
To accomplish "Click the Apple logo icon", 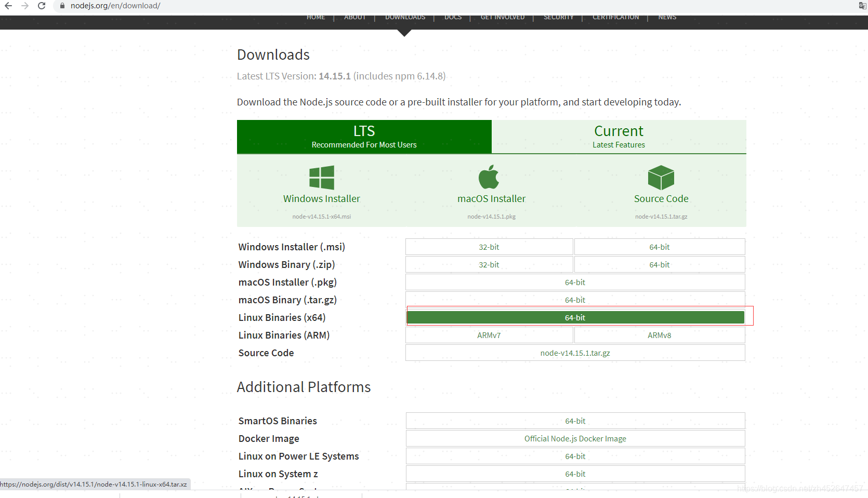I will [489, 177].
